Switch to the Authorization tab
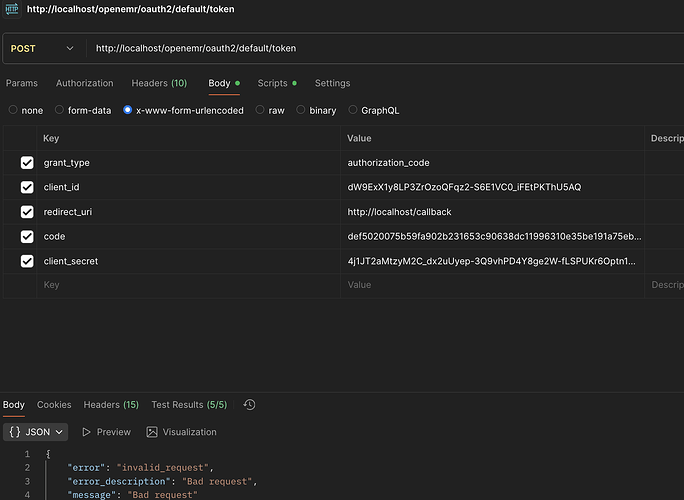Screen dimensions: 684x500 click(84, 83)
